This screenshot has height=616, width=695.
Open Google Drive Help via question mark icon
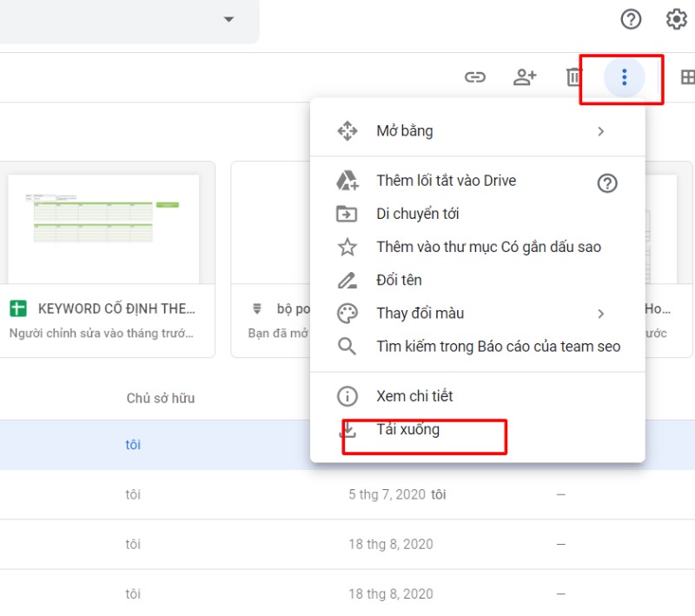631,19
